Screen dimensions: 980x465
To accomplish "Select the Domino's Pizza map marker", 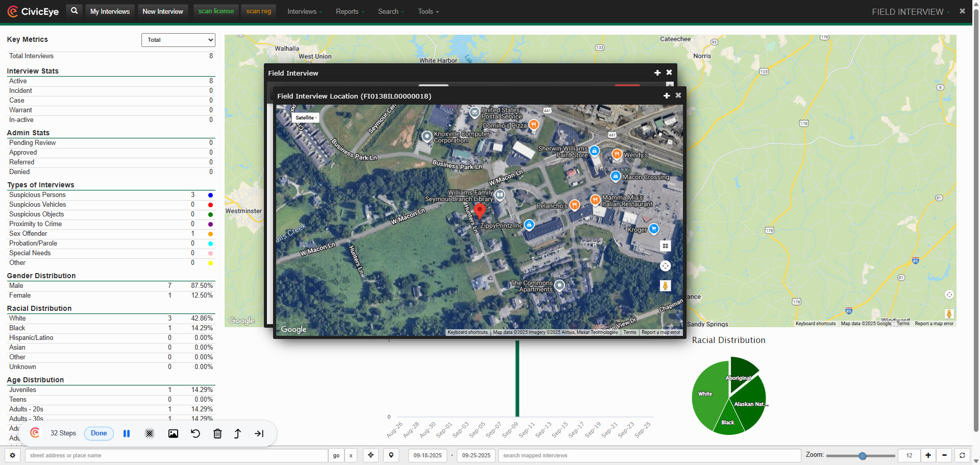I will [x=533, y=125].
